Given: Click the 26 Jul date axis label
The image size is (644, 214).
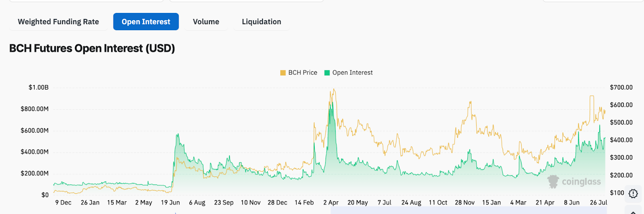Looking at the screenshot, I should click(x=598, y=203).
